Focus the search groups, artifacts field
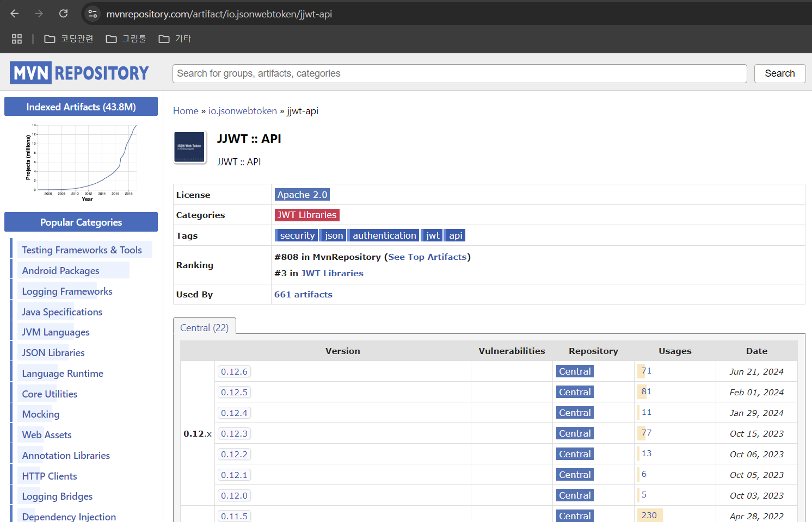The height and width of the screenshot is (522, 812). click(x=460, y=73)
